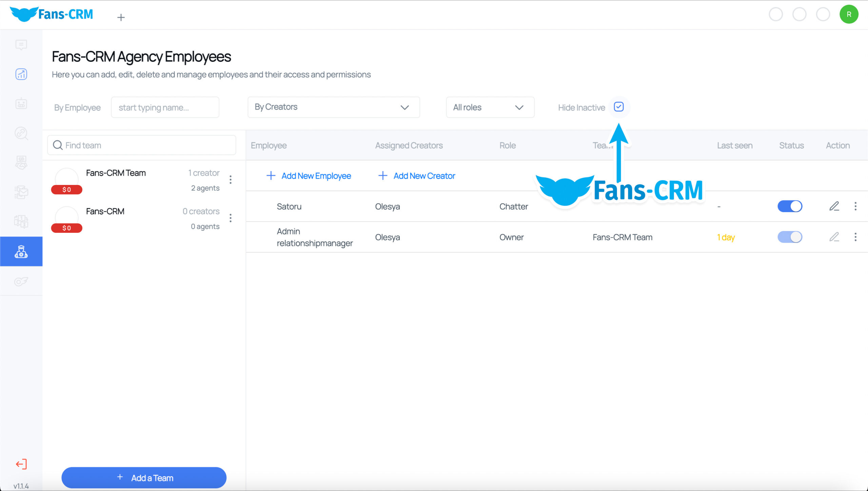Click the Hide Inactive label
The width and height of the screenshot is (868, 491).
pyautogui.click(x=581, y=108)
